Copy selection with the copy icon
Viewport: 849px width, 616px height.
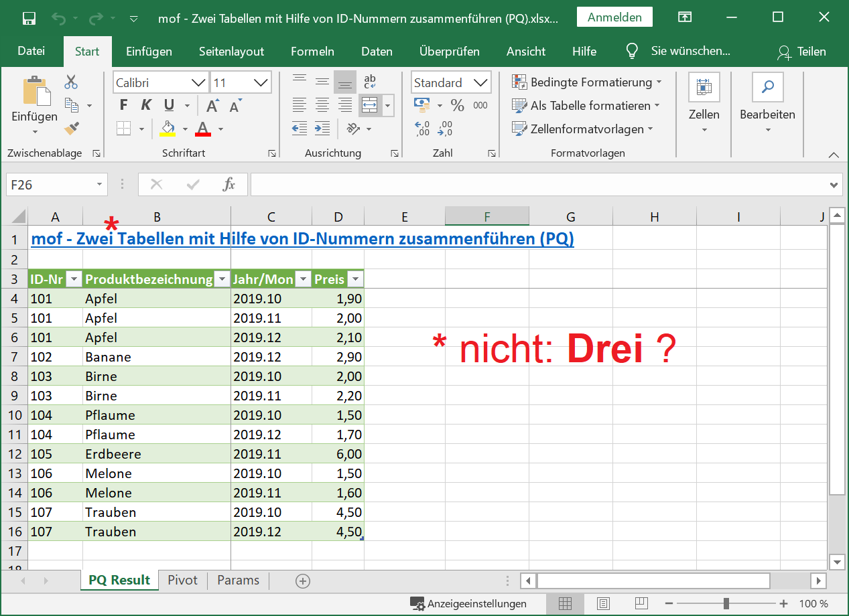point(72,105)
